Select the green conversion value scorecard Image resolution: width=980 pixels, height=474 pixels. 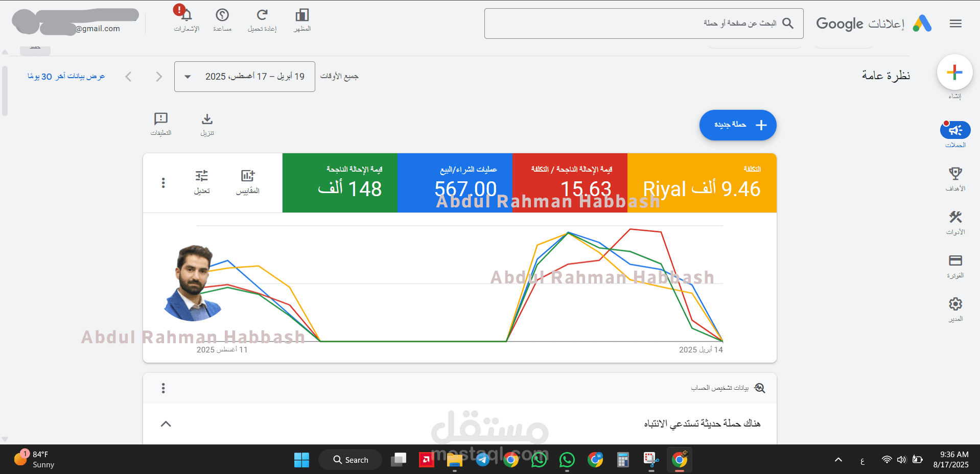click(x=340, y=183)
